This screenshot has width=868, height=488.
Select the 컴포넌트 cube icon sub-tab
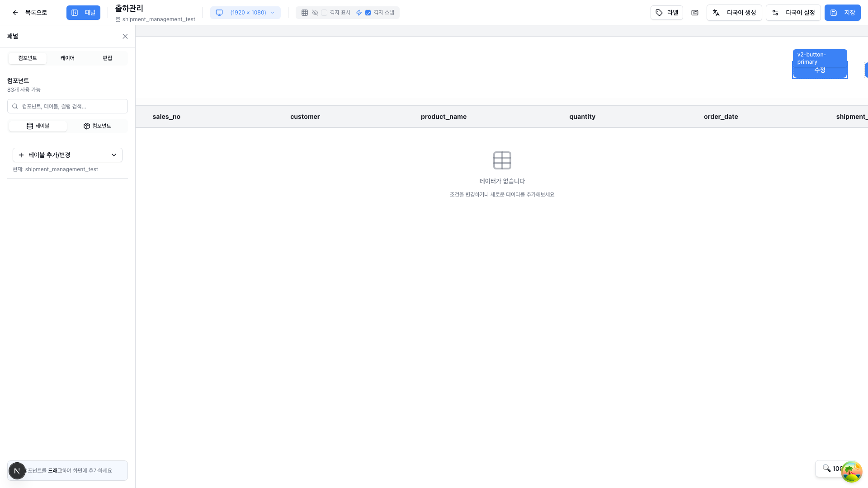tap(97, 126)
